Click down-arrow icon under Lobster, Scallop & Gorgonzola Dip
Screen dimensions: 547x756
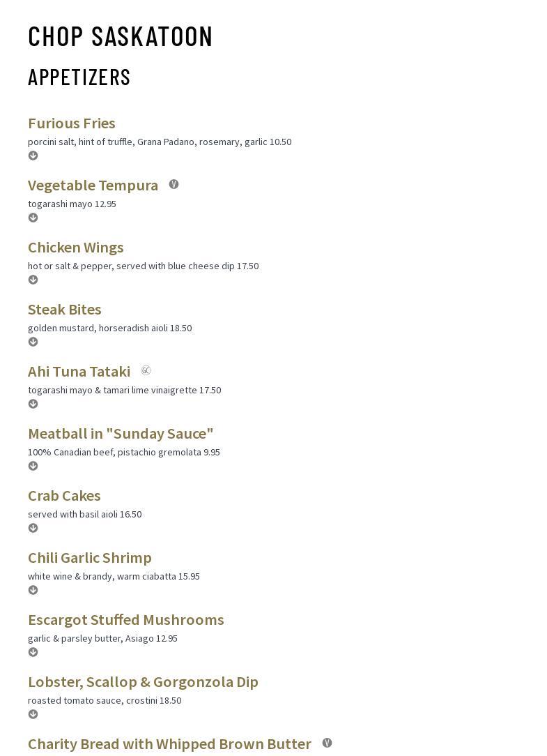point(33,714)
